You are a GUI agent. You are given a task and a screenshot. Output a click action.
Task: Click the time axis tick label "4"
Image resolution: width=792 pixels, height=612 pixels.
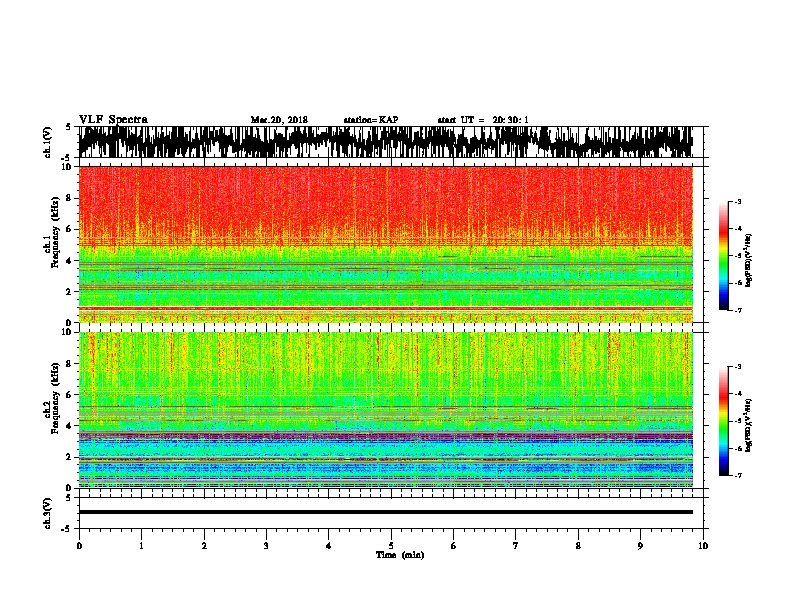click(329, 546)
